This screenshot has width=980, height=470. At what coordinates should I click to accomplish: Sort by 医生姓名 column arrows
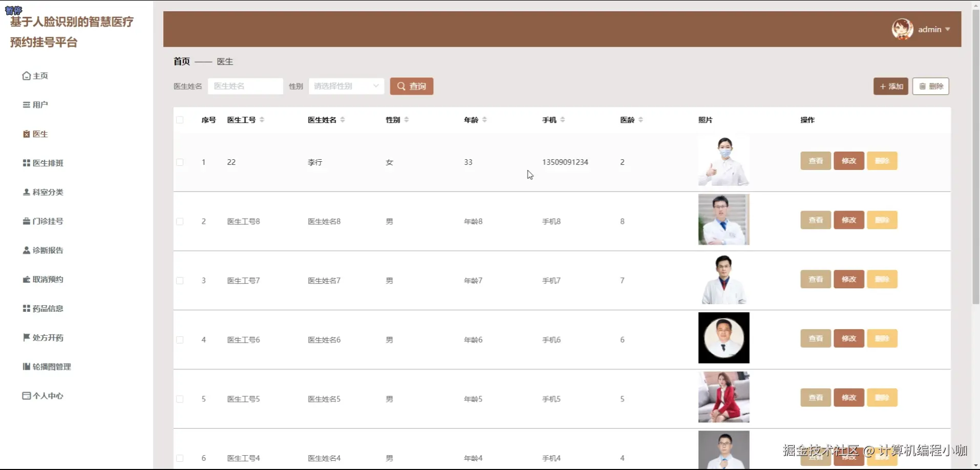click(343, 120)
